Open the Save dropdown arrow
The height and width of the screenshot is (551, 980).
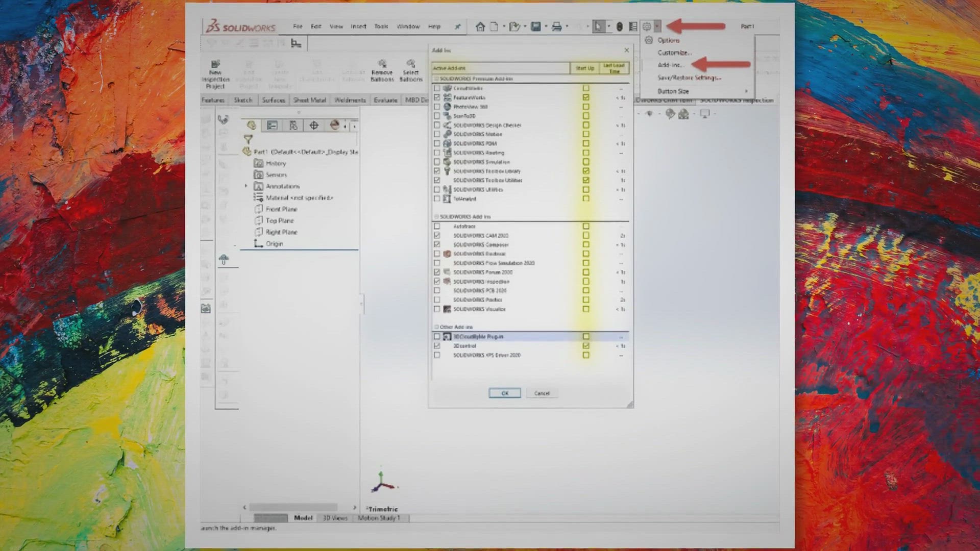pyautogui.click(x=546, y=27)
